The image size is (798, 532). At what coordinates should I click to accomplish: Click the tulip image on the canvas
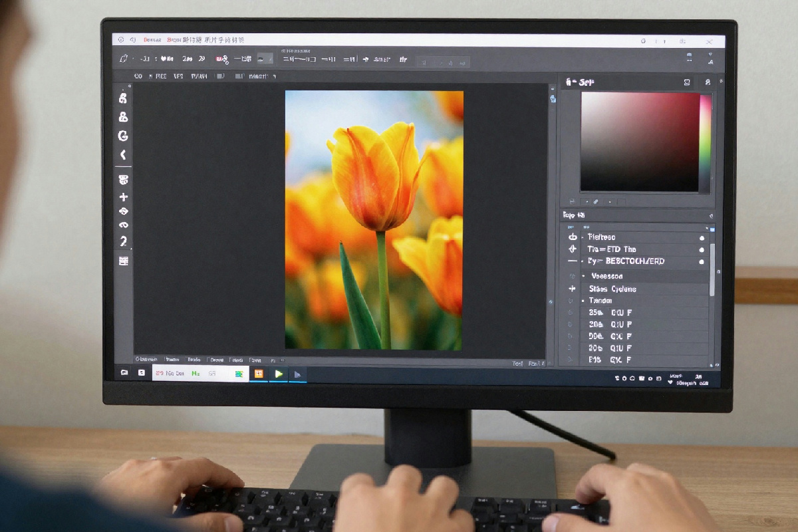[x=374, y=219]
